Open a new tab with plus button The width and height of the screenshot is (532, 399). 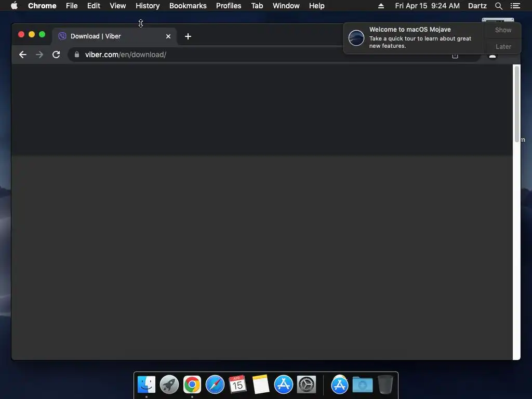point(188,36)
